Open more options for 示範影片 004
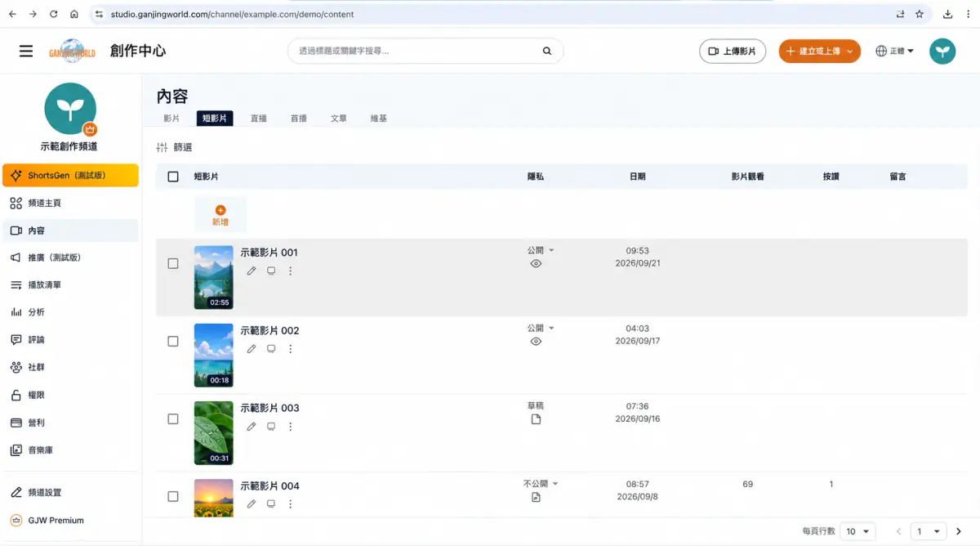The height and width of the screenshot is (546, 980). click(291, 503)
